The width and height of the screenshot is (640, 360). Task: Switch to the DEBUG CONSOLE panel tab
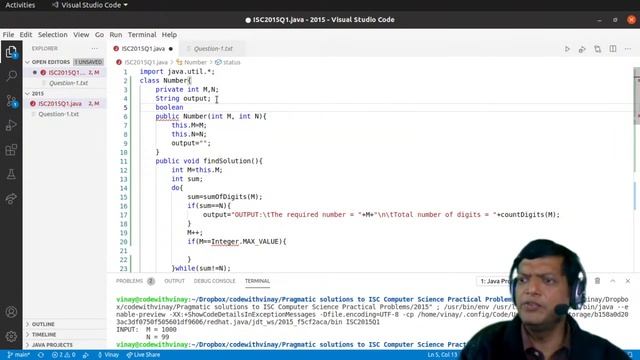point(214,281)
